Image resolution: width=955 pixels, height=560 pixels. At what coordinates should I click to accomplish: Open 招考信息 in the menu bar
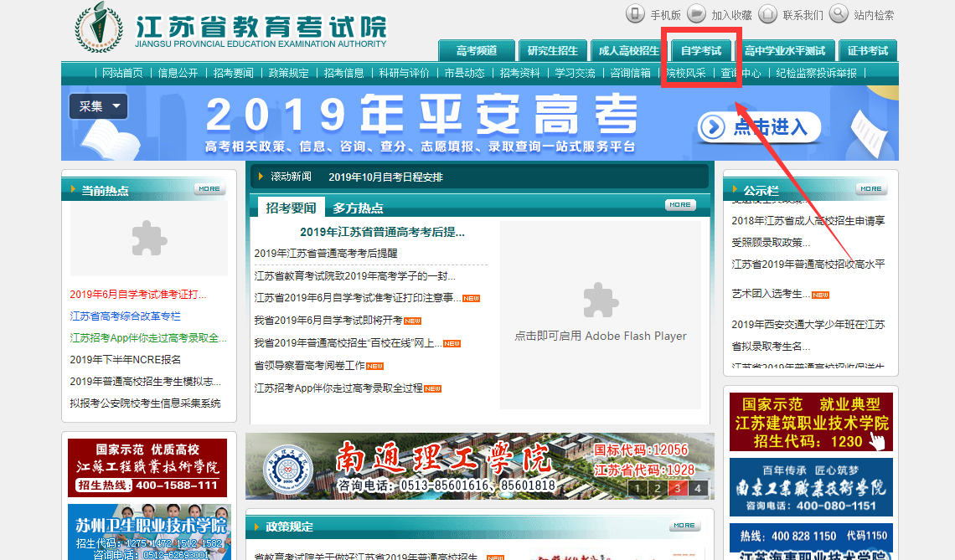pos(343,73)
